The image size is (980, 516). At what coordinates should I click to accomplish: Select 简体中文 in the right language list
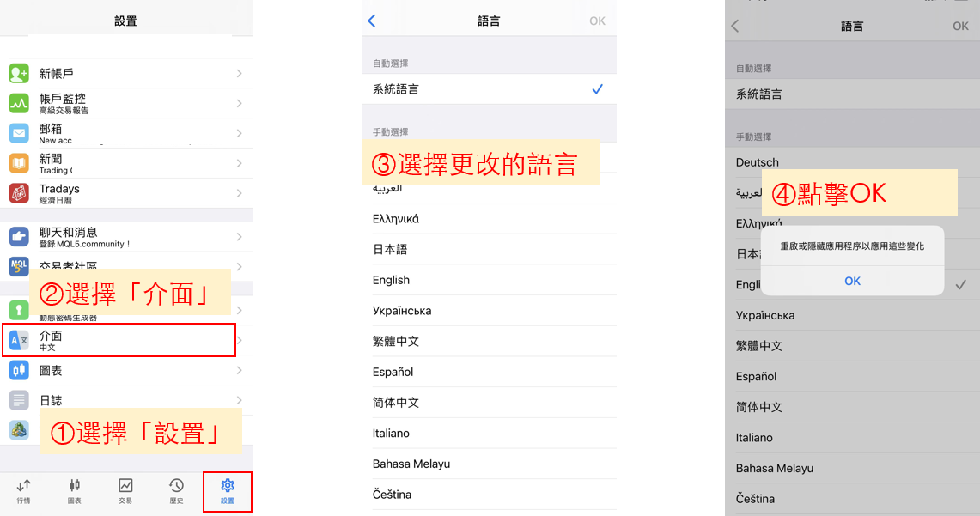(x=853, y=407)
